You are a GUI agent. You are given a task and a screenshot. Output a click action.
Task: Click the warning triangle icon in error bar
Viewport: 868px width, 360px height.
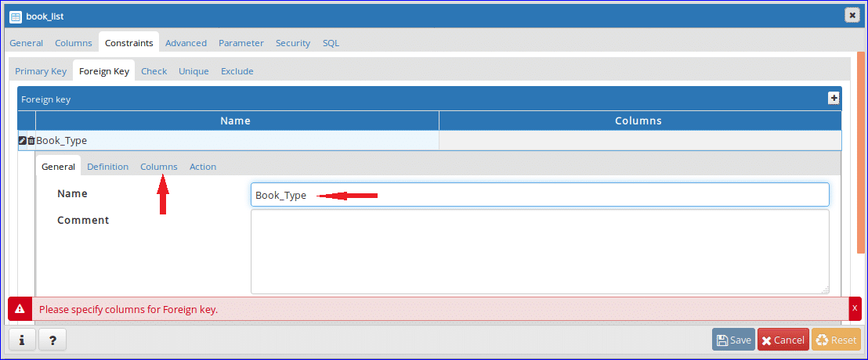pyautogui.click(x=20, y=308)
